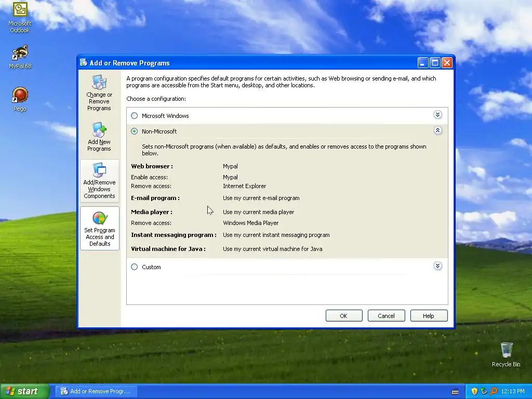532x399 pixels.
Task: Click the Add or Remove Programs title icon
Action: coord(84,62)
